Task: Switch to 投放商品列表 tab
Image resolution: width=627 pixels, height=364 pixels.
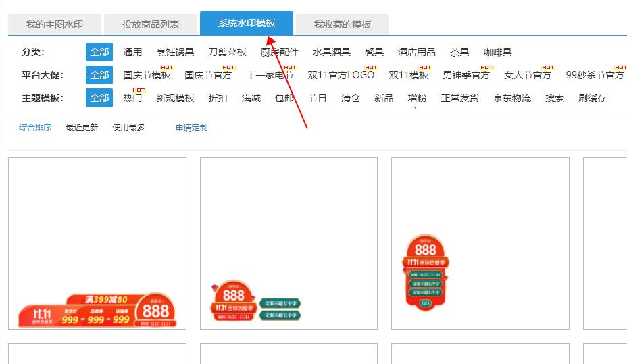Action: click(x=151, y=24)
